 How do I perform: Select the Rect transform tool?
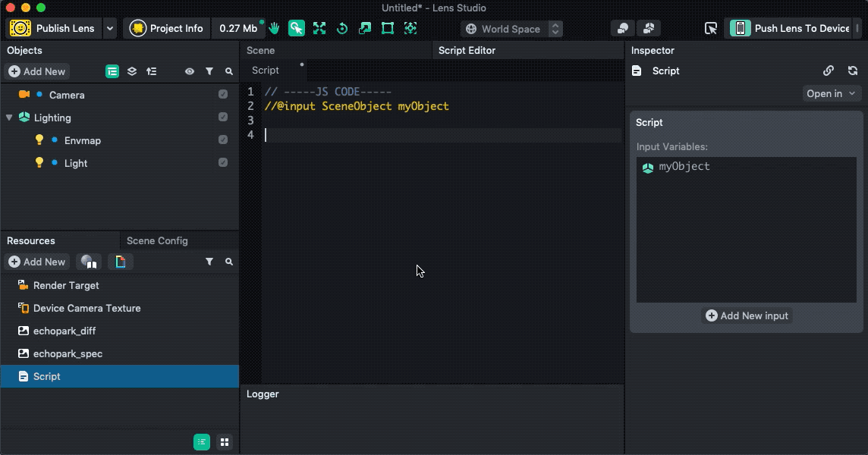[388, 28]
